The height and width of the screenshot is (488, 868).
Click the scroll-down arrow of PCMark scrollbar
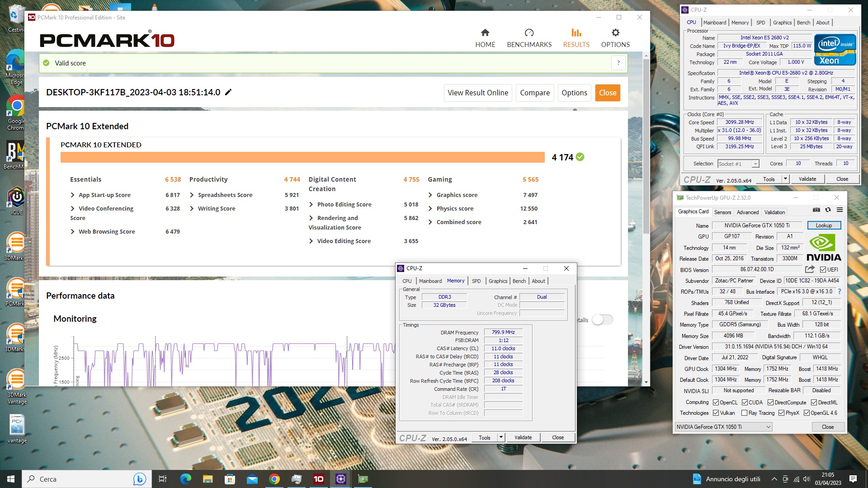646,382
